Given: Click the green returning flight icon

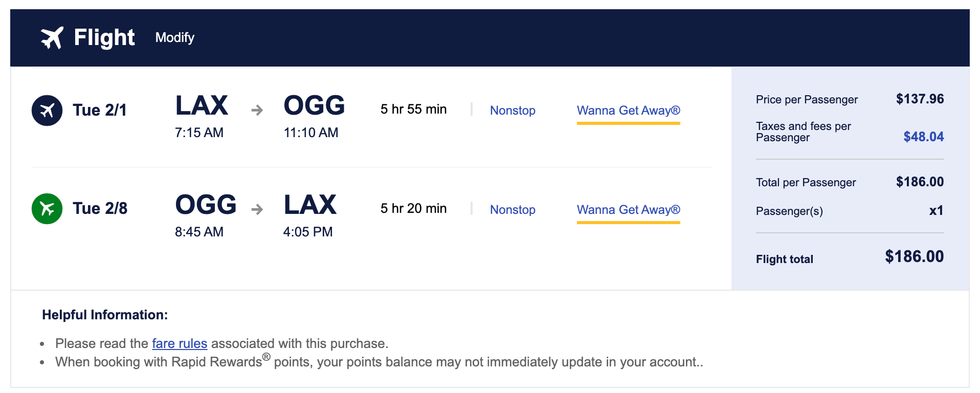Looking at the screenshot, I should [47, 208].
